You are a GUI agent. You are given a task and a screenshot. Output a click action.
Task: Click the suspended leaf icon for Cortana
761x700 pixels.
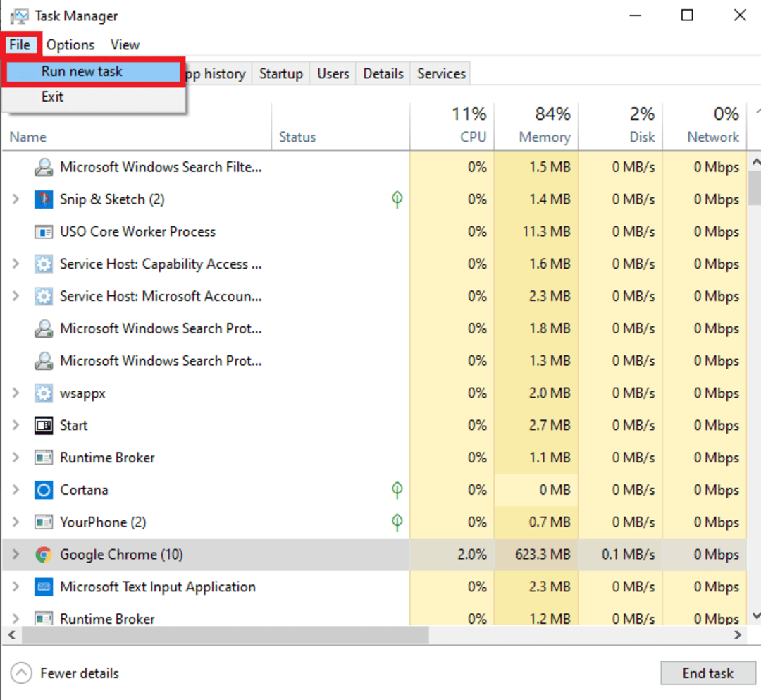(397, 490)
